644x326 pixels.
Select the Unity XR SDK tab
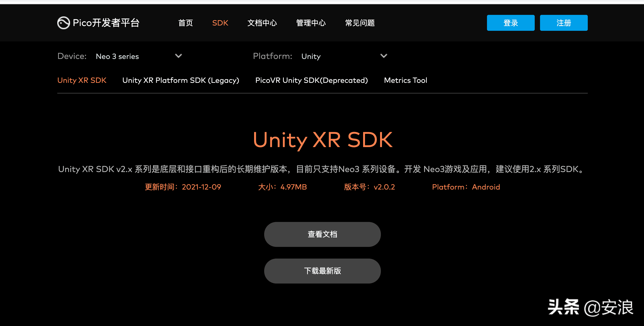coord(82,80)
